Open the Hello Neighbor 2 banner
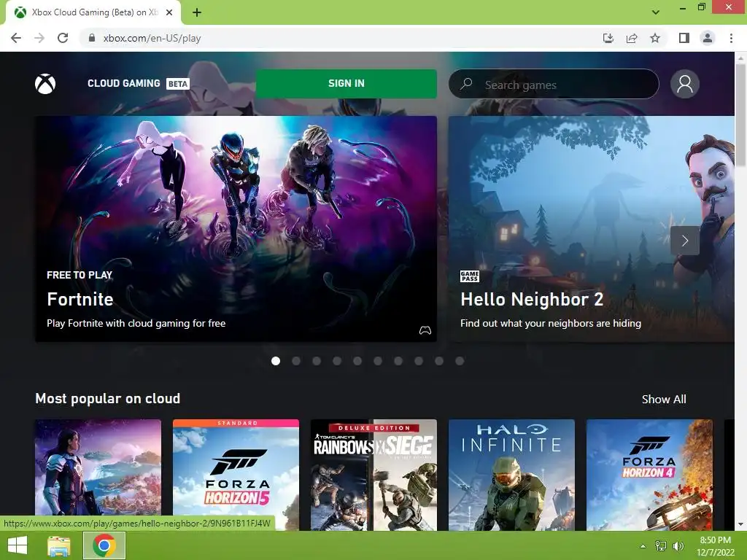This screenshot has width=747, height=560. point(591,228)
